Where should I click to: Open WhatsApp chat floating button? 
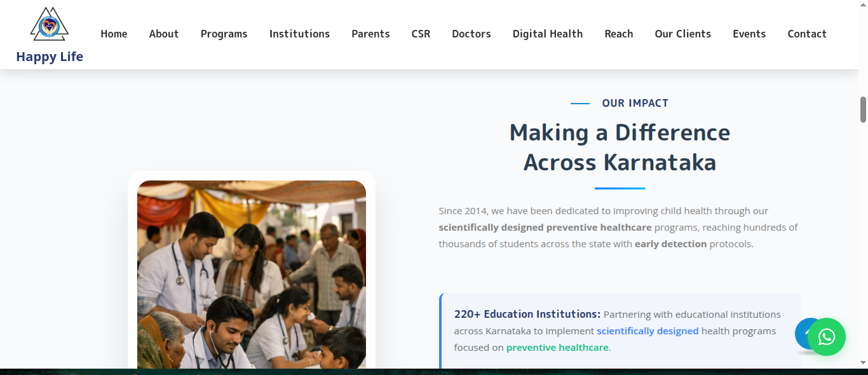[826, 337]
